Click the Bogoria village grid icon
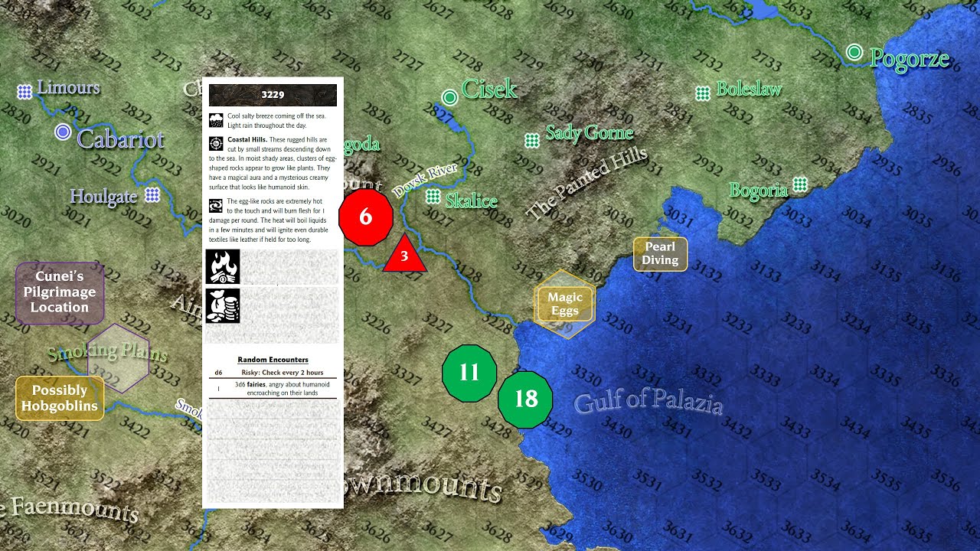This screenshot has width=980, height=551. (x=800, y=184)
